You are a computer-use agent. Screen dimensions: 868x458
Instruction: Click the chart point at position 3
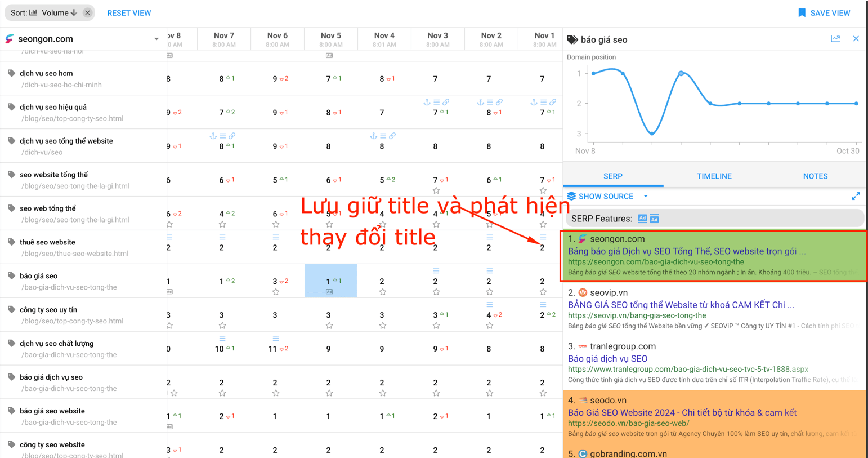pyautogui.click(x=652, y=134)
